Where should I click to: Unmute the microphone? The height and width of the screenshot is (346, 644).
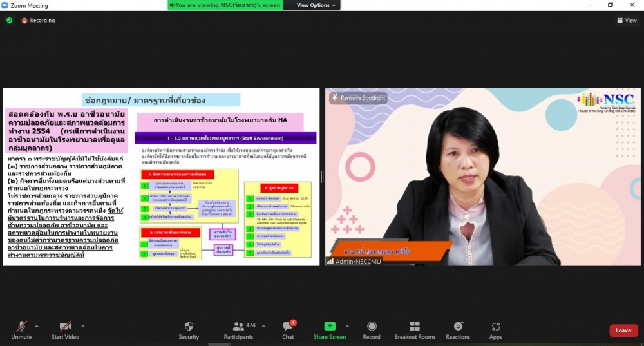click(x=21, y=327)
